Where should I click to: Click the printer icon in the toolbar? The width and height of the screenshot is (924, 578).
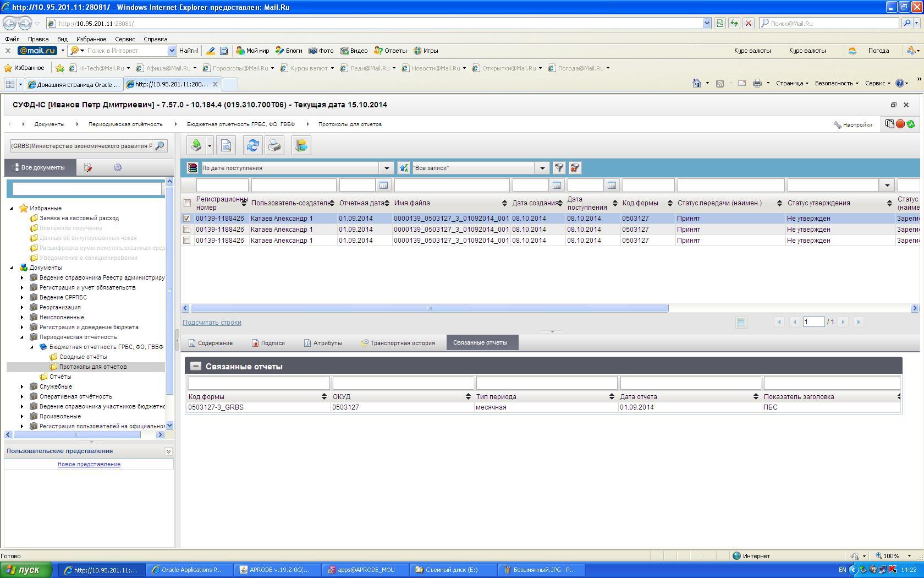coord(274,146)
